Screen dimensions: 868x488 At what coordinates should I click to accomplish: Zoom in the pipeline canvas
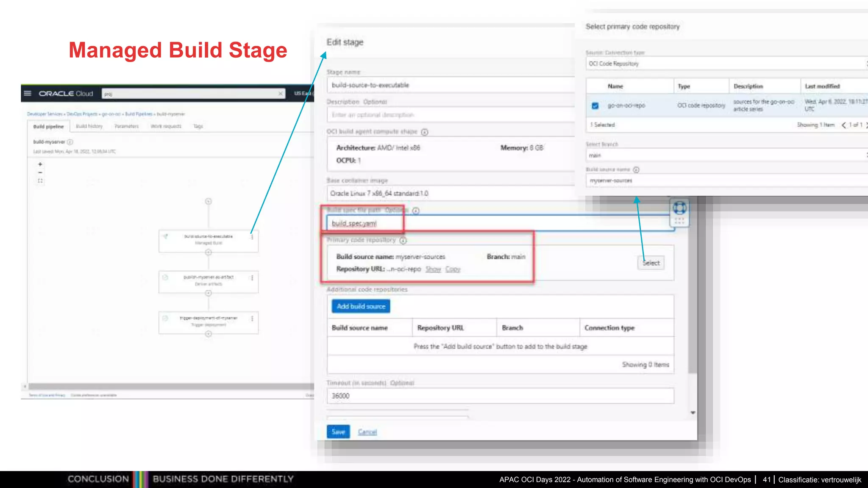click(x=40, y=164)
